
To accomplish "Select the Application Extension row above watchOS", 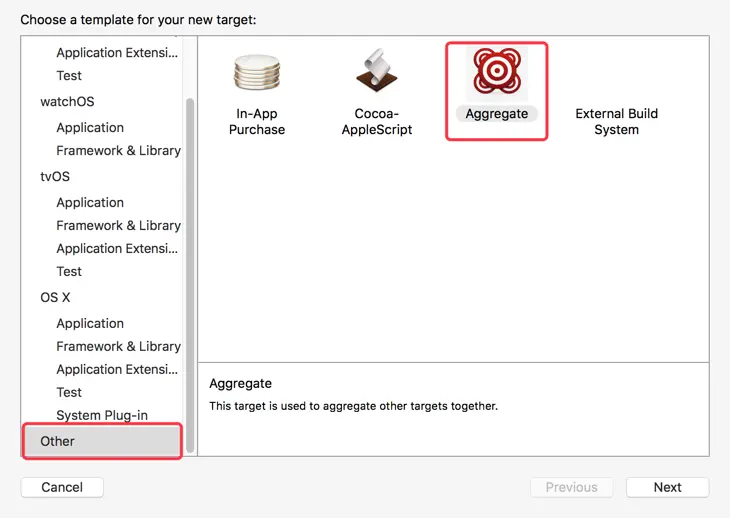I will pyautogui.click(x=117, y=53).
